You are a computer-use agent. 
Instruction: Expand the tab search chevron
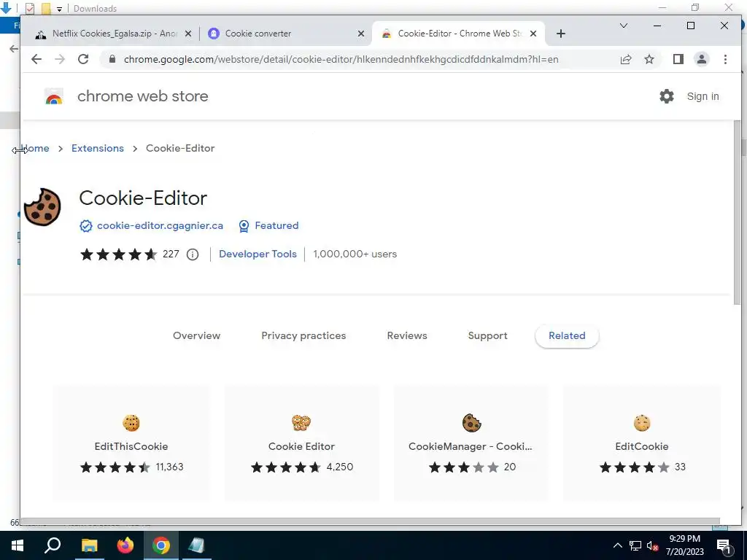pyautogui.click(x=623, y=26)
